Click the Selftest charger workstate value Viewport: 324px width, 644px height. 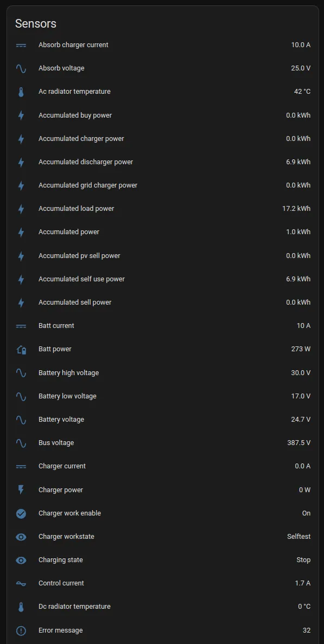299,536
